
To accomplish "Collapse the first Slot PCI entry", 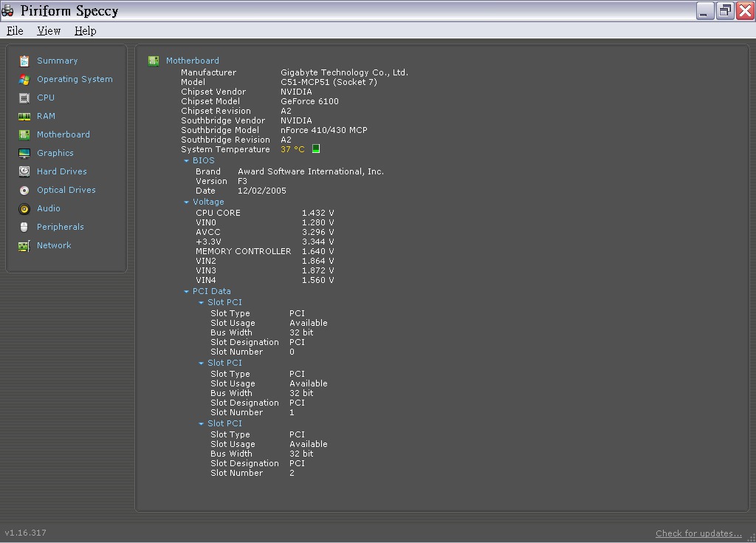I will tap(201, 303).
